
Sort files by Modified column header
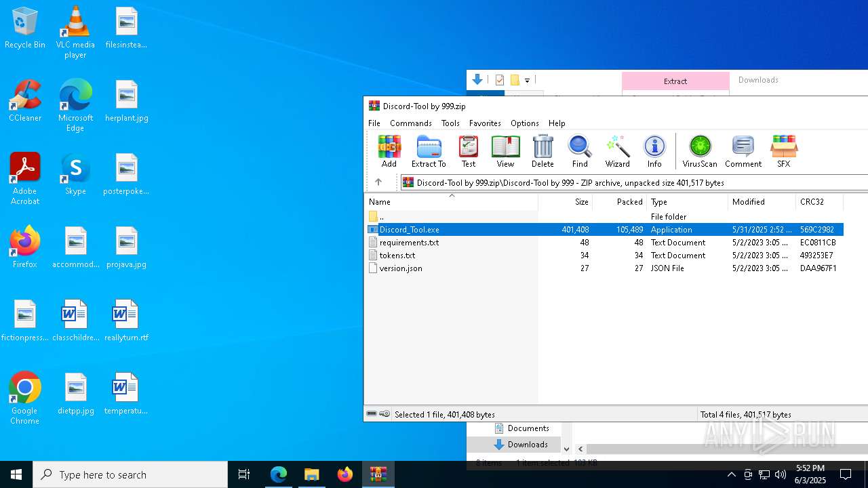pyautogui.click(x=762, y=202)
